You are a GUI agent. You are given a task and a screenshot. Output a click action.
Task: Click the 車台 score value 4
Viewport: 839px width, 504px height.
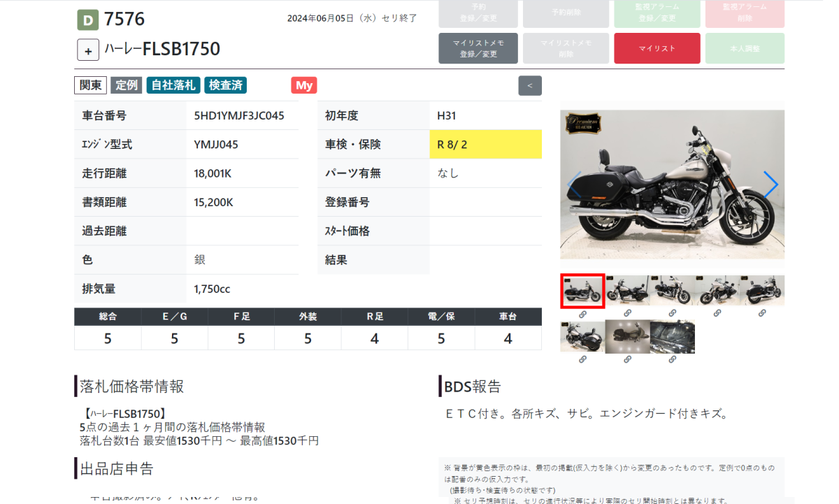point(508,338)
